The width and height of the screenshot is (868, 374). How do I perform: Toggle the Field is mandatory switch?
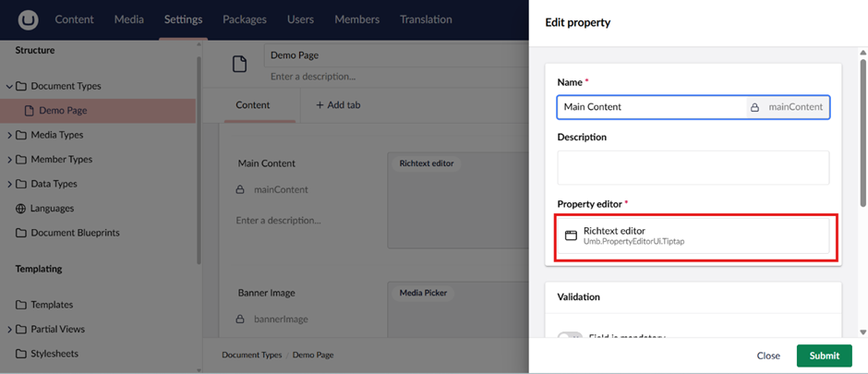(x=570, y=338)
